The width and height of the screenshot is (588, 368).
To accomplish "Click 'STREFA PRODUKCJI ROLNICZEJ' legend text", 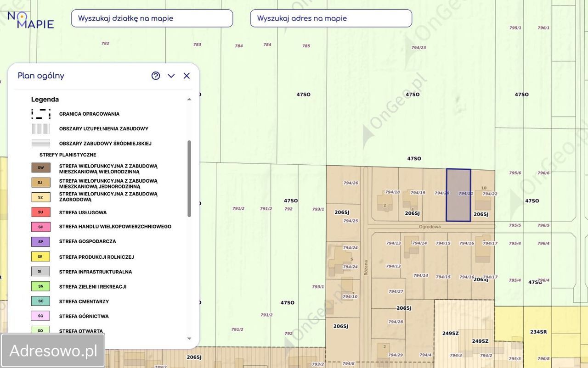I will coord(96,257).
